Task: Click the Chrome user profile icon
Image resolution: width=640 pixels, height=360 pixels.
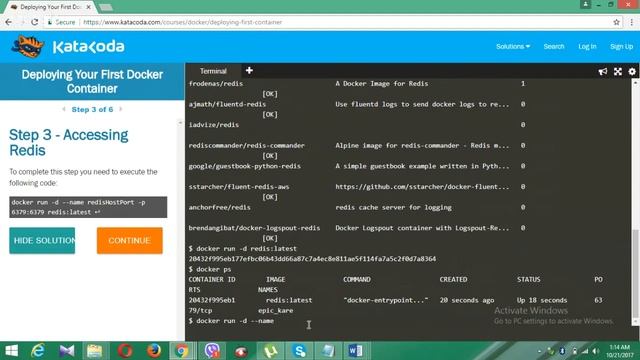Action: click(x=585, y=4)
